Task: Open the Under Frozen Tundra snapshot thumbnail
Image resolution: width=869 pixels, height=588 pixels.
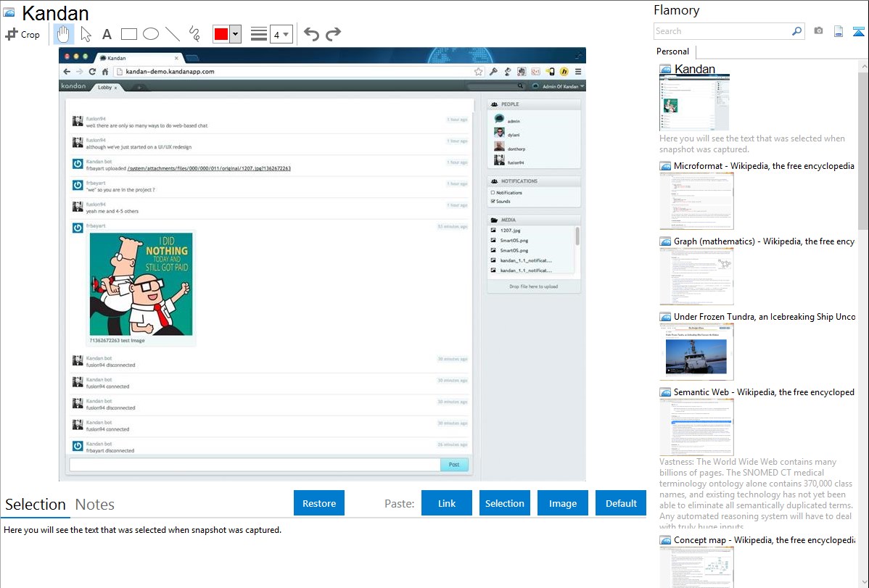Action: (x=696, y=352)
